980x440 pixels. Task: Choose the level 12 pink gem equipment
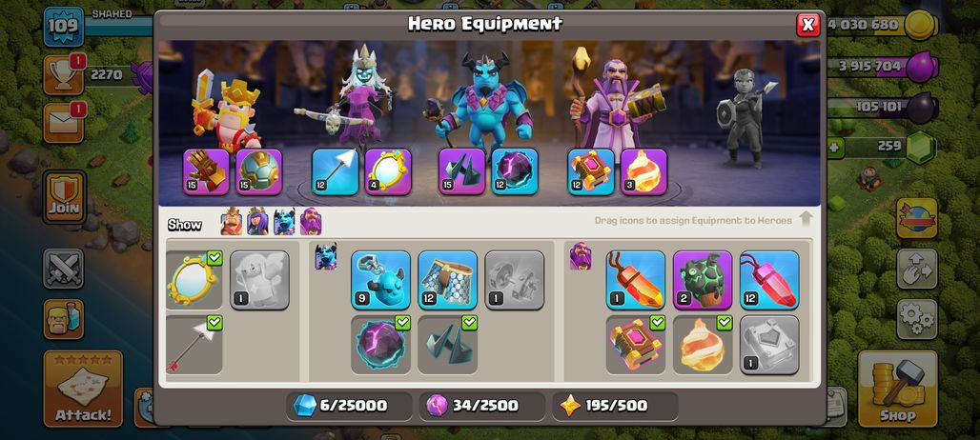point(769,280)
